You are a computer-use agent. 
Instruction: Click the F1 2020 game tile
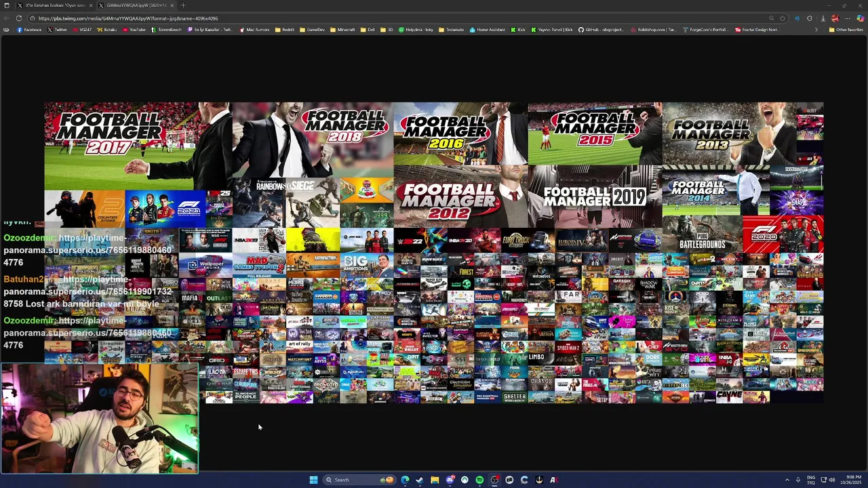coord(783,235)
